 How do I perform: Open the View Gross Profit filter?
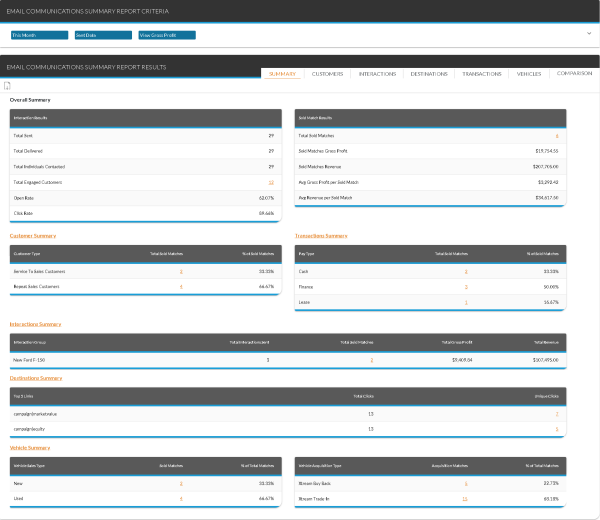pyautogui.click(x=166, y=35)
